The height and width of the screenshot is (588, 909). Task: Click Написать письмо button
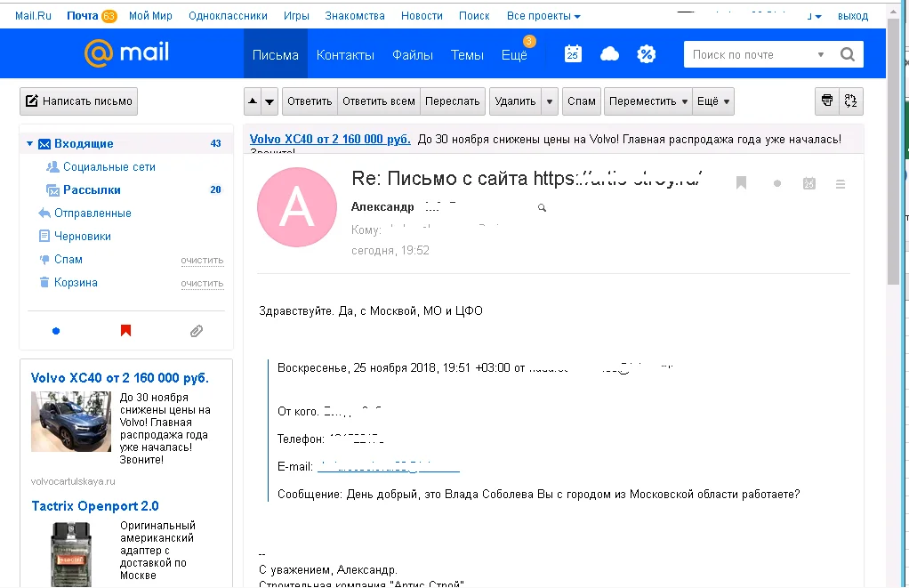[79, 101]
